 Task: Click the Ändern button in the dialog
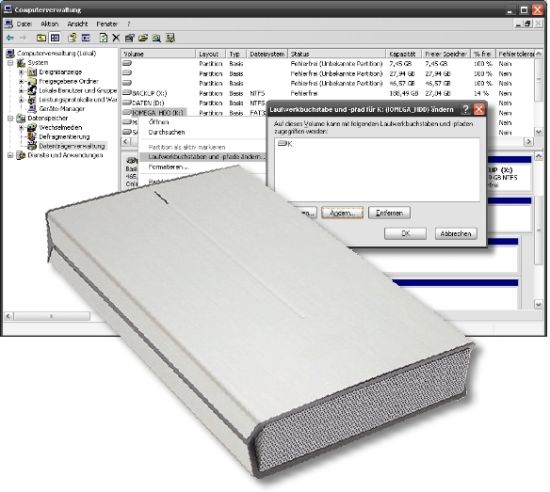point(342,213)
